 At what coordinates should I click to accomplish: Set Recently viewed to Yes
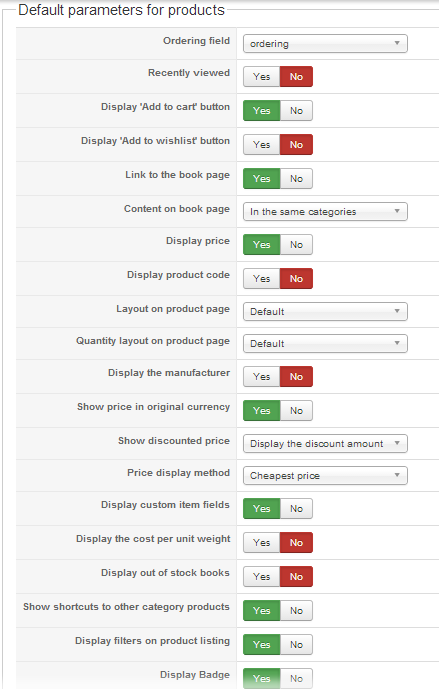click(261, 76)
